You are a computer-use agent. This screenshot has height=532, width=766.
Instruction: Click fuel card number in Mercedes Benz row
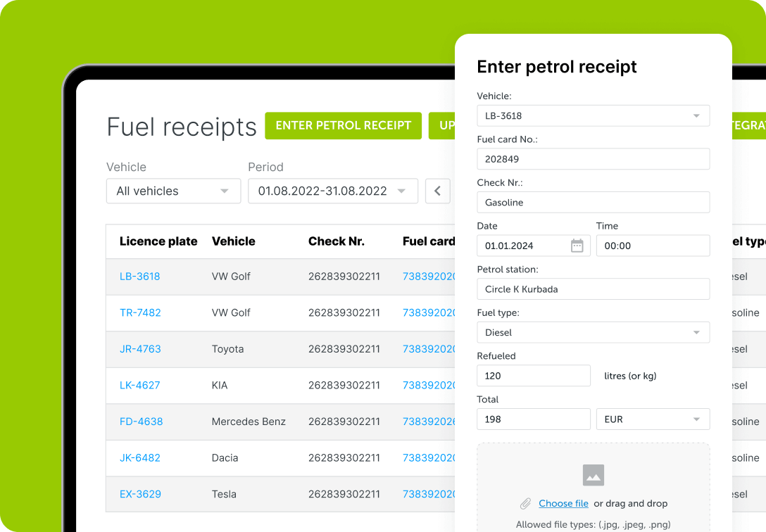pyautogui.click(x=429, y=422)
